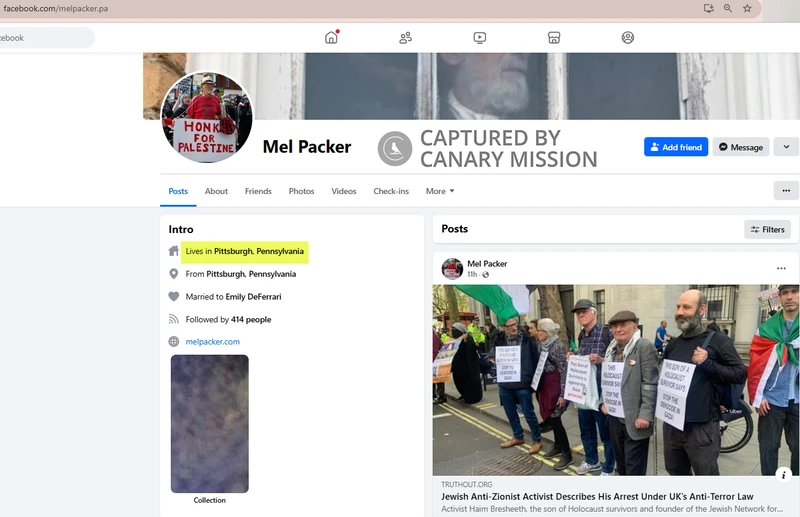
Task: Open the melpacker.com website link
Action: (213, 342)
